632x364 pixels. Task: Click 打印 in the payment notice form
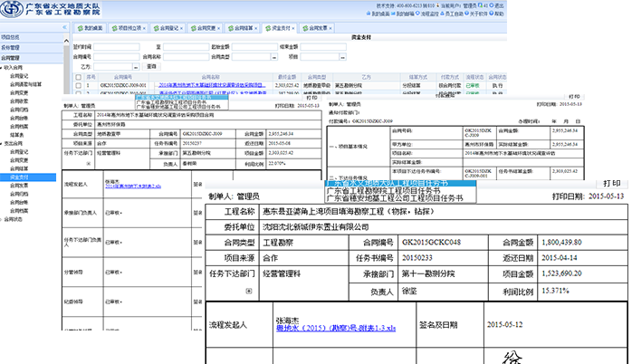574,97
